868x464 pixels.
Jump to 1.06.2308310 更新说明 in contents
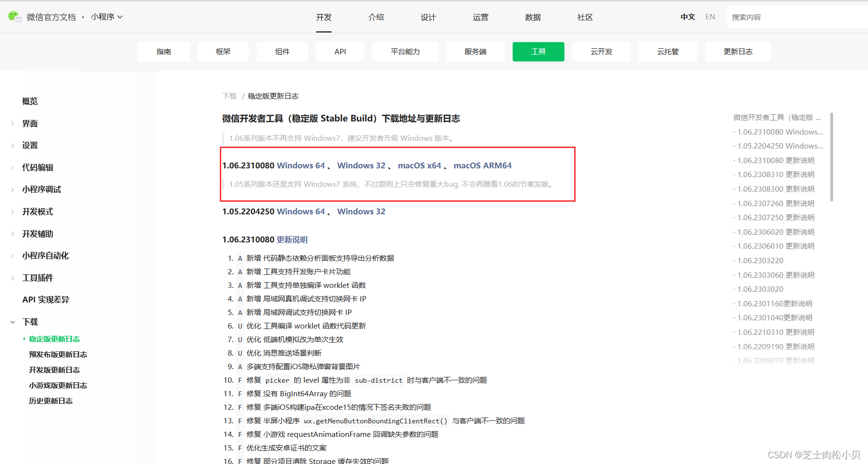click(x=776, y=175)
